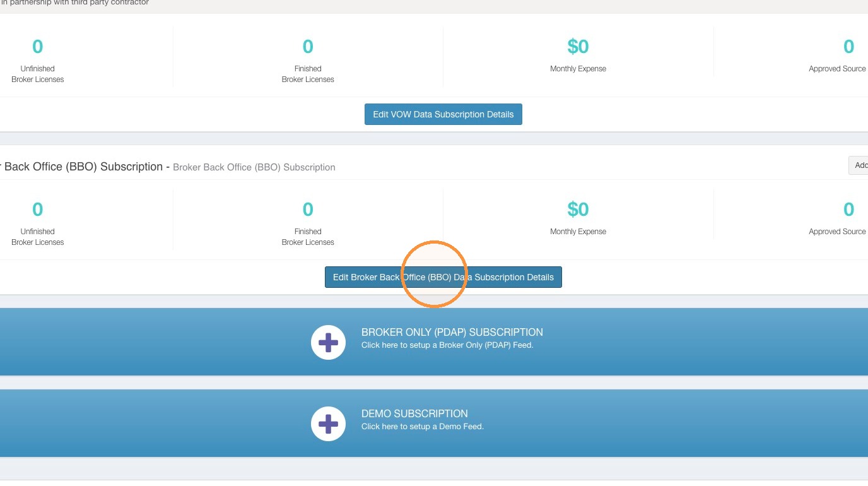
Task: Open the DEMO SUBSCRIPTION heading
Action: click(x=414, y=413)
